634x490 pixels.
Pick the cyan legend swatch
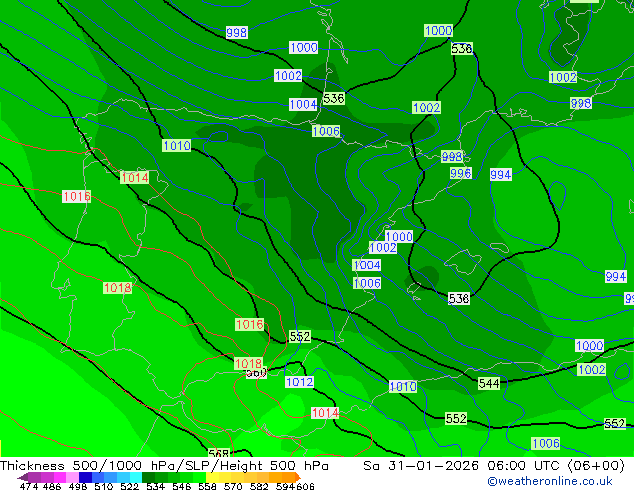136,477
